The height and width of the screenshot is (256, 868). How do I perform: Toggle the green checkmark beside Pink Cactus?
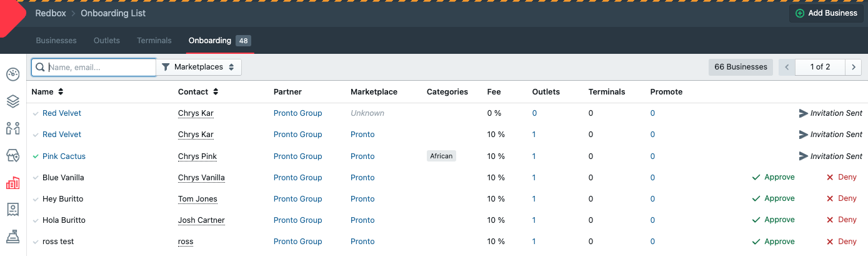(36, 156)
